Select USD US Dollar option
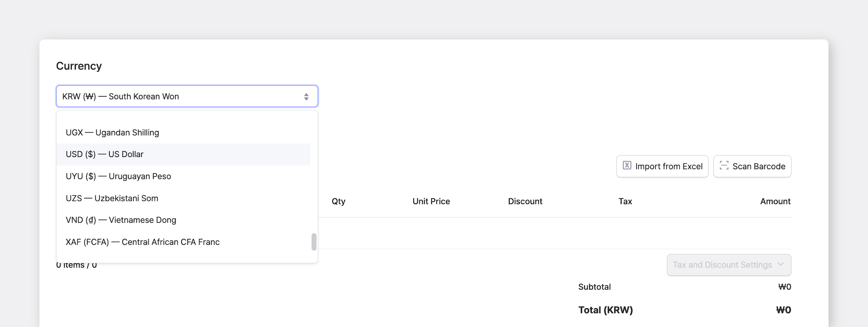The height and width of the screenshot is (327, 868). coord(183,154)
